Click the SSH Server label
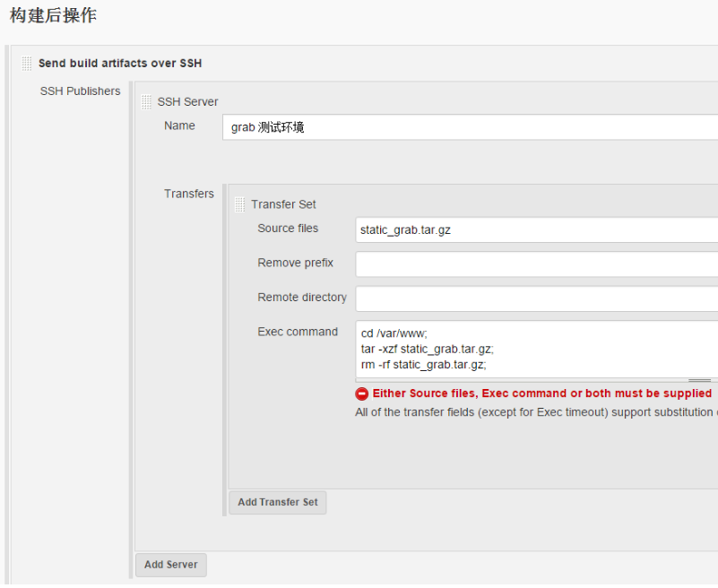The width and height of the screenshot is (718, 588). pos(187,101)
